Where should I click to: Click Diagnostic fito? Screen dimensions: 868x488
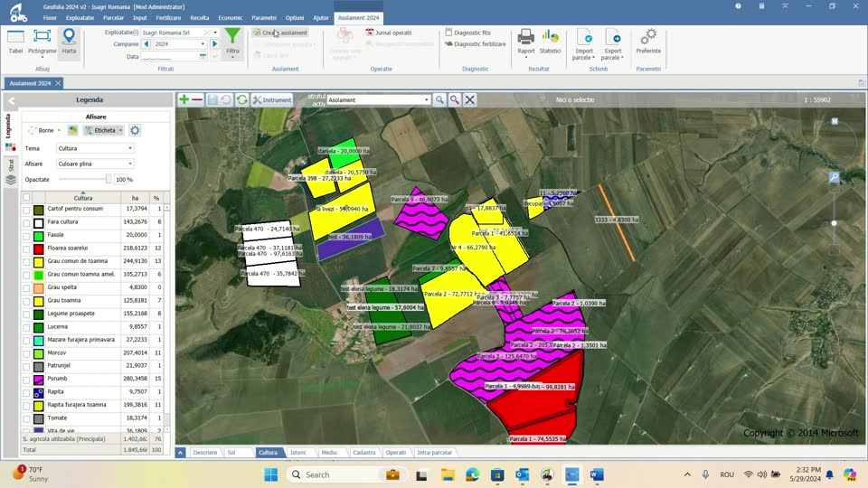(467, 33)
